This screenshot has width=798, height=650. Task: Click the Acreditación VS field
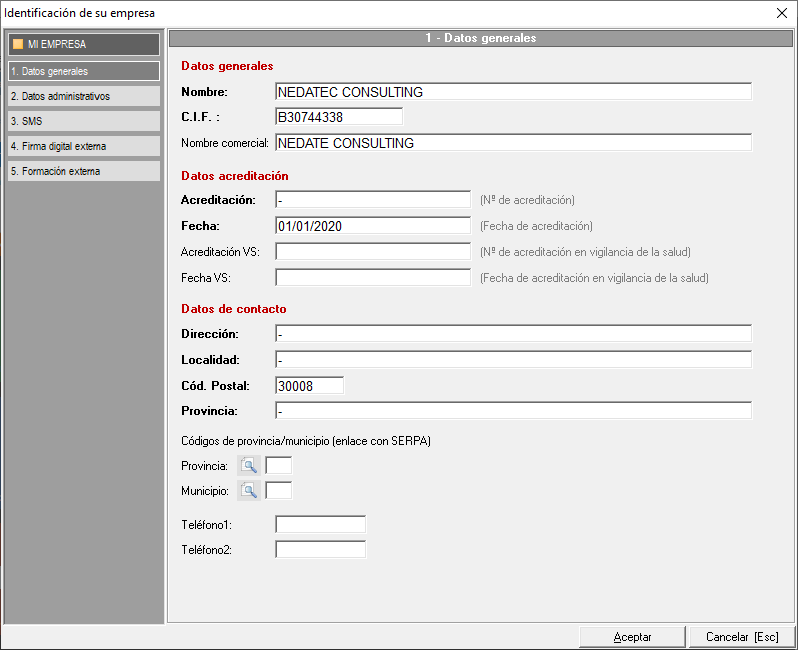tap(372, 251)
